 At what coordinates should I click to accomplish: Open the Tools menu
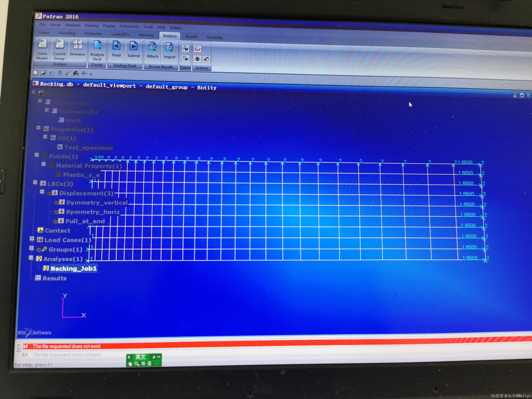[x=148, y=27]
